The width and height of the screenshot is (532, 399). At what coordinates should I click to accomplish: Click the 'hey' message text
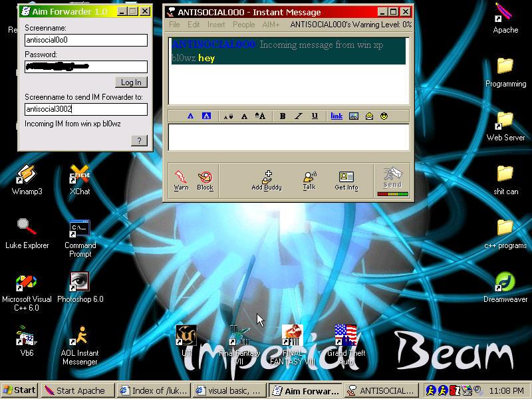207,58
